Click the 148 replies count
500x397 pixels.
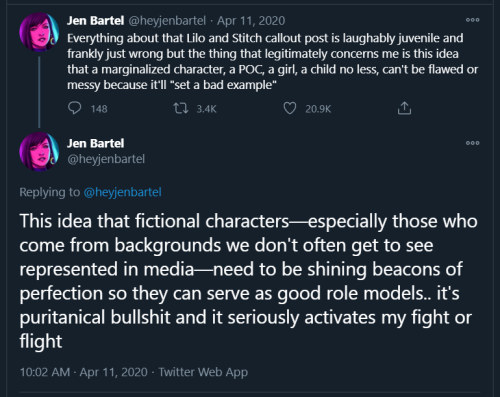(99, 109)
